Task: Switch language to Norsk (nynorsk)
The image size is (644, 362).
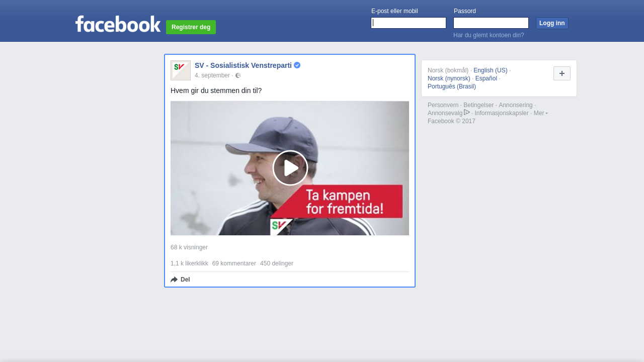Action: pyautogui.click(x=449, y=78)
